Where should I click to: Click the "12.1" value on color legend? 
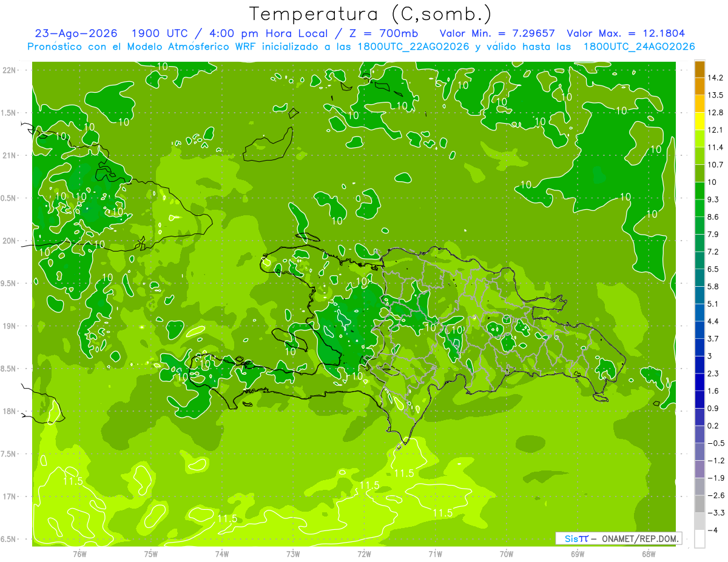715,130
